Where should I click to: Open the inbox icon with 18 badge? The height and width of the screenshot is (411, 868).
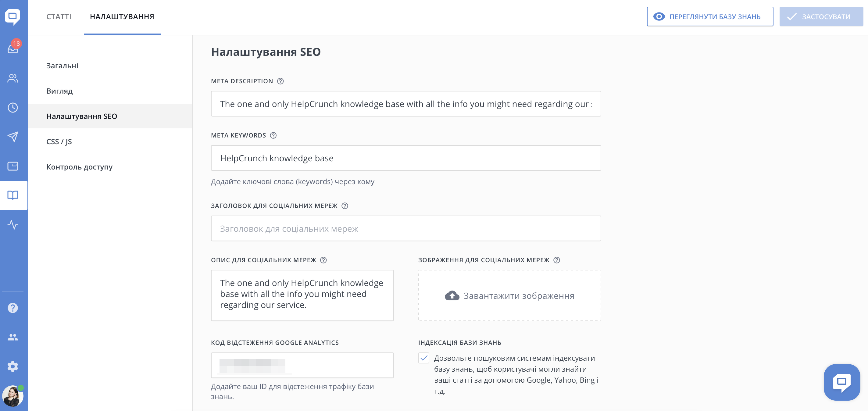(x=13, y=49)
